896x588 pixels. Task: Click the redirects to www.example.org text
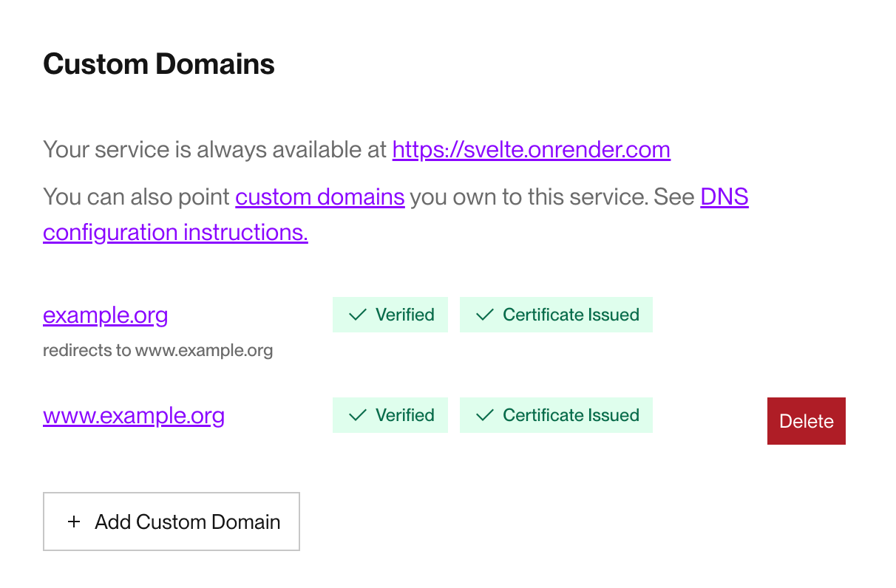click(157, 349)
